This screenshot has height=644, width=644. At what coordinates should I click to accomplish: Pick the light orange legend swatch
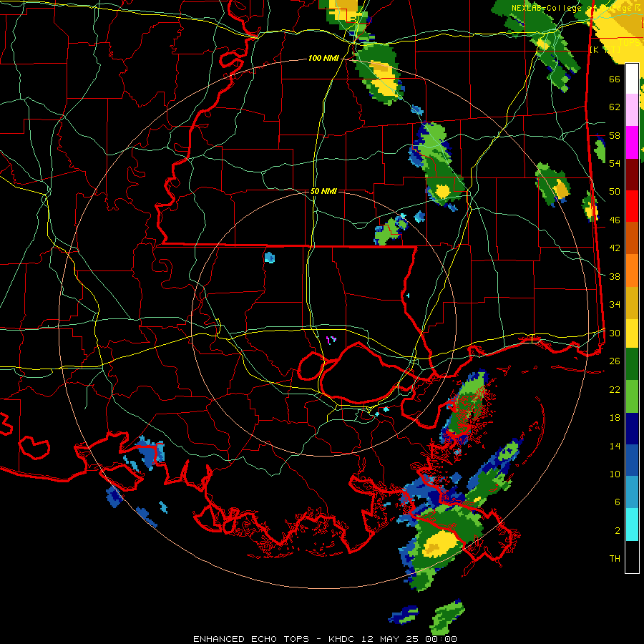point(632,270)
